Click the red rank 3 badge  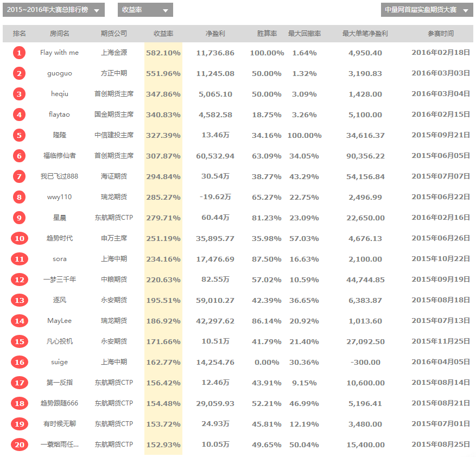(19, 94)
